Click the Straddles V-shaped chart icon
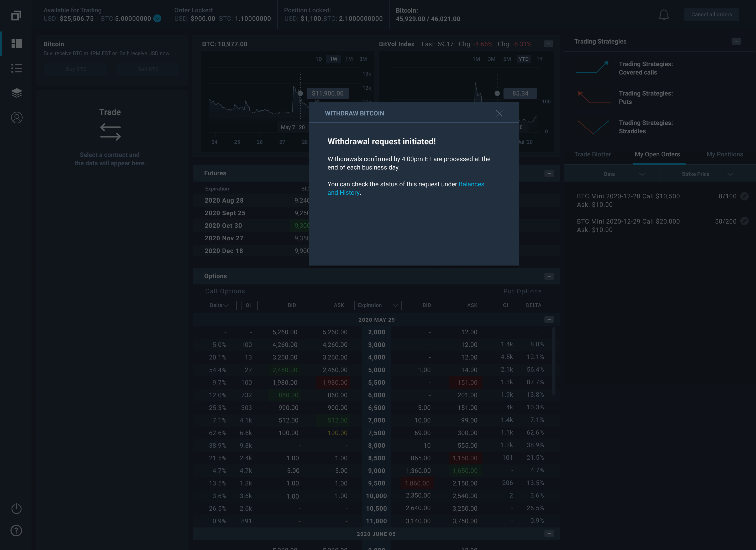Viewport: 756px width, 550px height. click(593, 127)
